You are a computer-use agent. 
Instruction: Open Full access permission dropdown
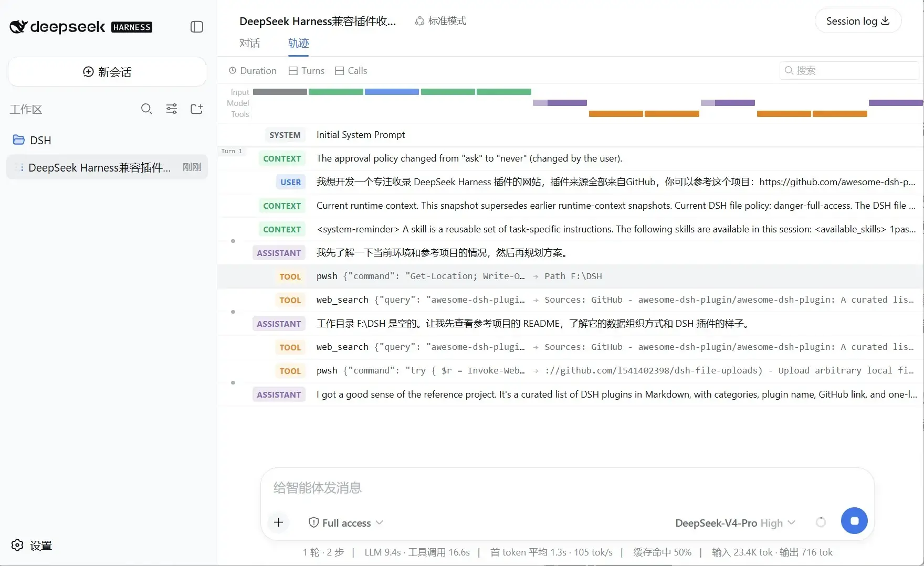(346, 522)
